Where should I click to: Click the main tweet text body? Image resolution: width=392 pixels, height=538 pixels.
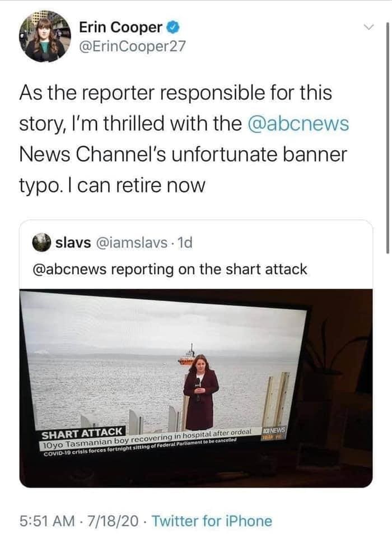tap(184, 138)
